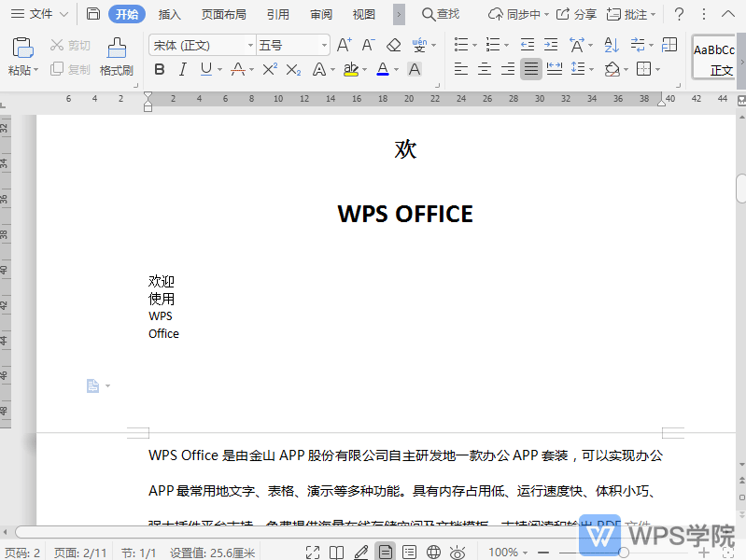This screenshot has height=560, width=746.
Task: Toggle bold formatting
Action: coord(159,69)
